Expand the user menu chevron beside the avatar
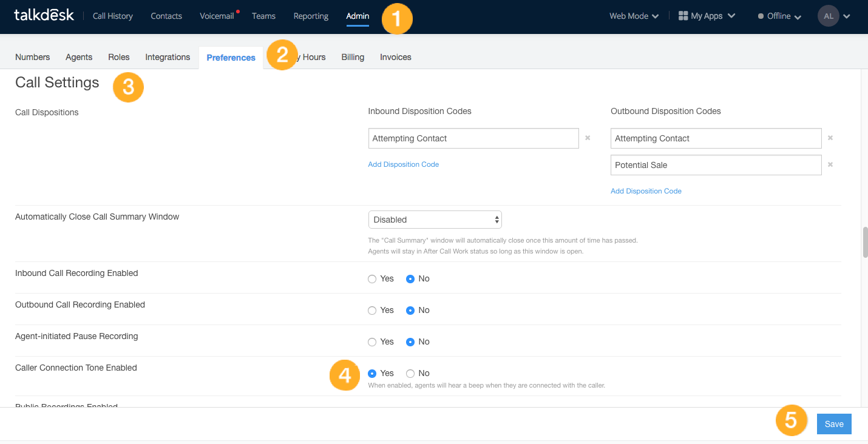The width and height of the screenshot is (868, 444). [x=847, y=16]
